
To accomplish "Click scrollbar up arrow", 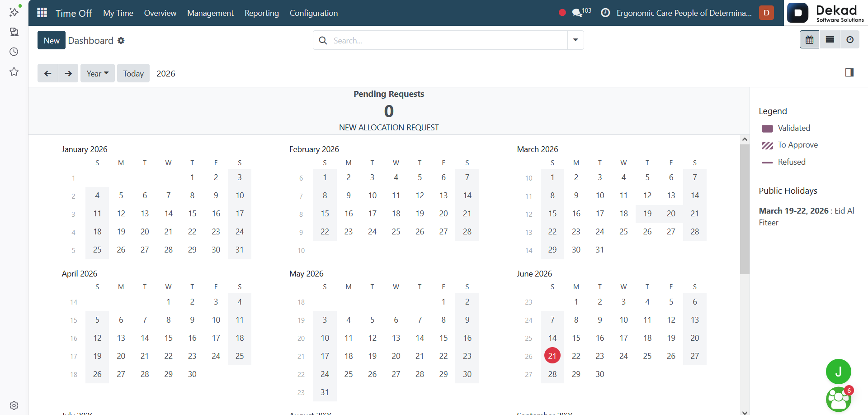I will (x=745, y=139).
